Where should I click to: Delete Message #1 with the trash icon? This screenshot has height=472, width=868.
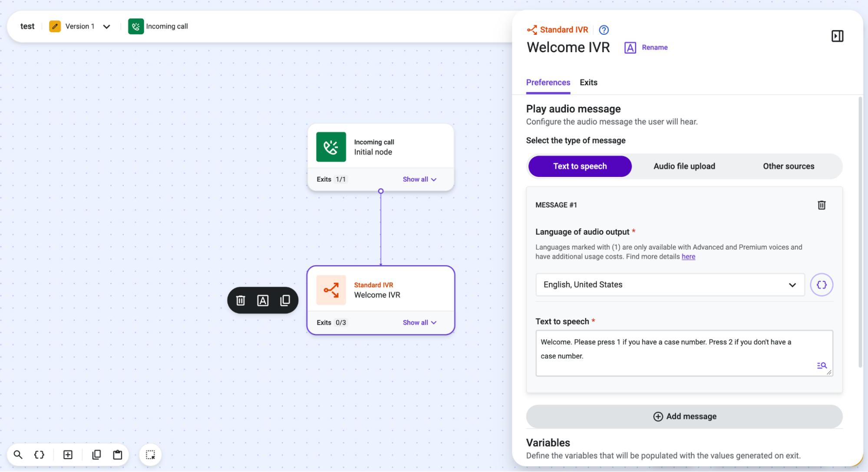(x=822, y=205)
